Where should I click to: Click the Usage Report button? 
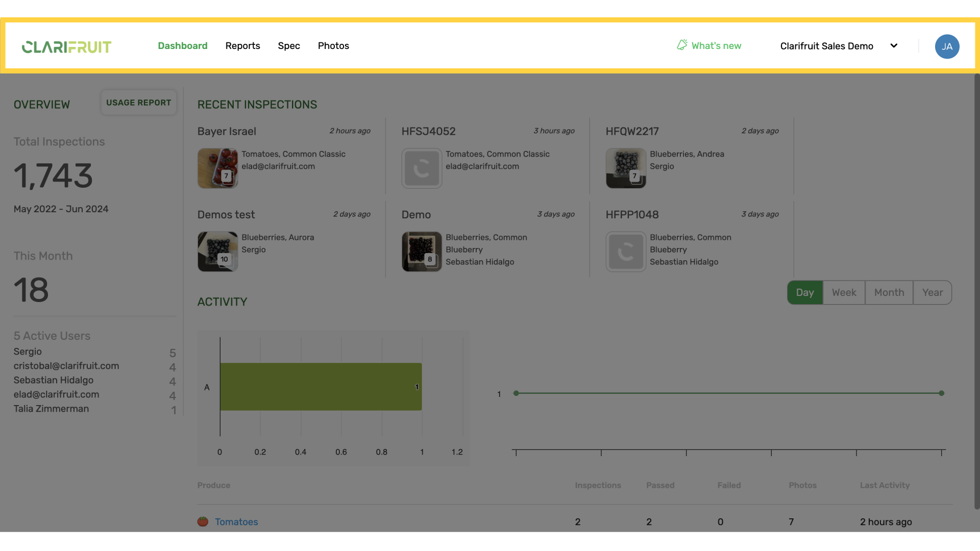click(x=138, y=103)
